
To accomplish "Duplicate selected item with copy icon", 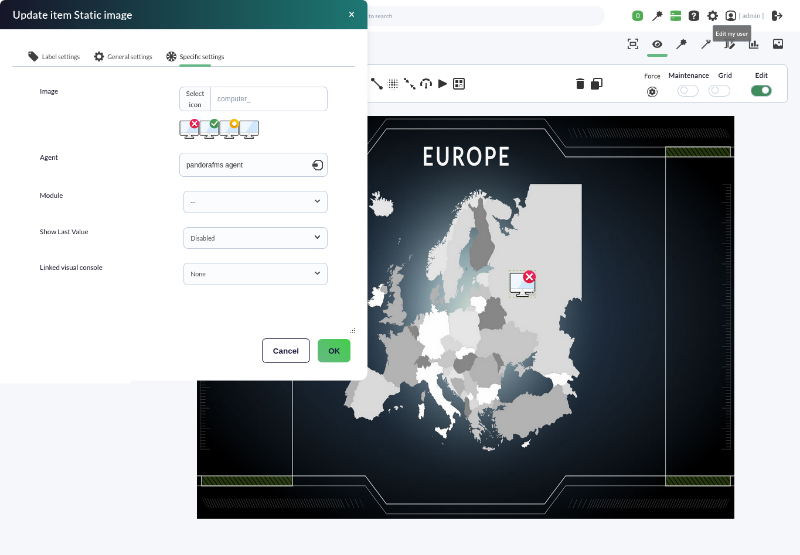I will (596, 84).
